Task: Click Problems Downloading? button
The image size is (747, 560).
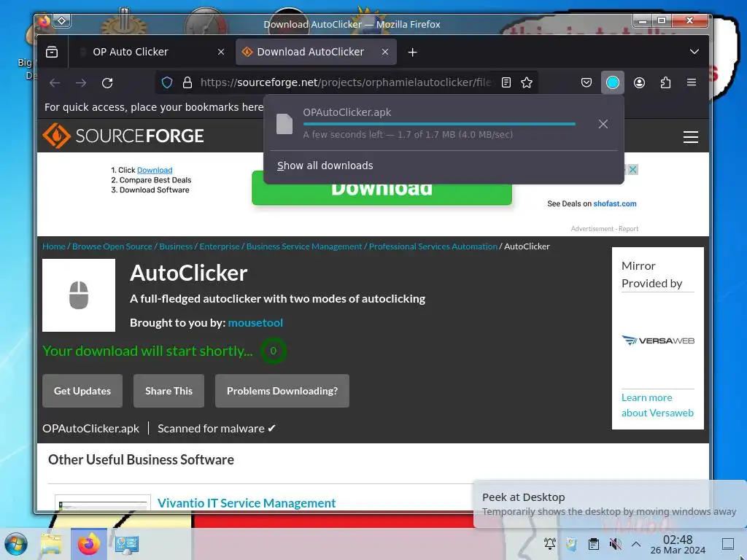Action: click(x=282, y=391)
